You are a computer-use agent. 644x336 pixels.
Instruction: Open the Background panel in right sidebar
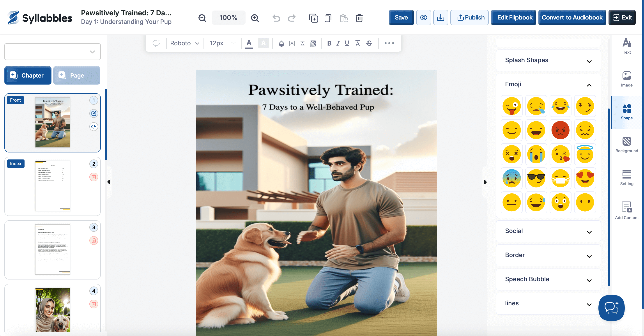(x=626, y=145)
